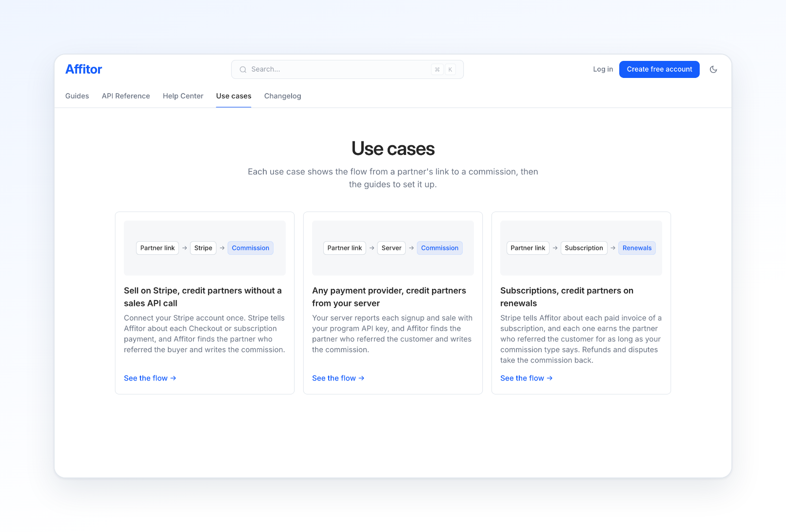Click flow diagram thumbnail in subscriptions card
The width and height of the screenshot is (786, 532).
pyautogui.click(x=581, y=248)
